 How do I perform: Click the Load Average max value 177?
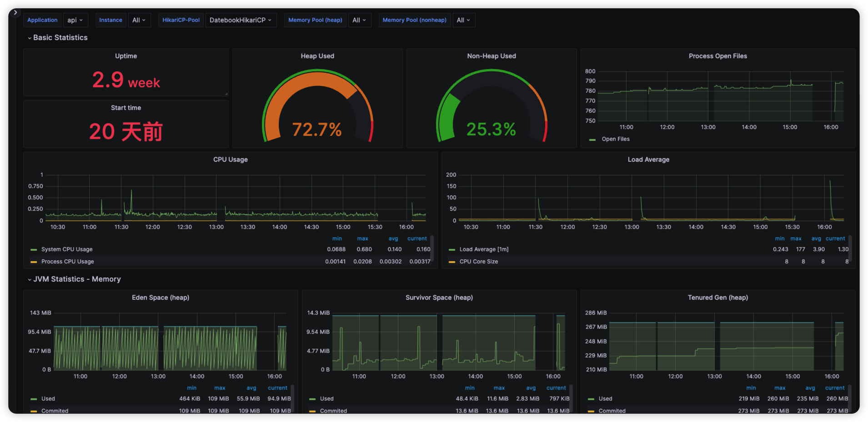(801, 249)
